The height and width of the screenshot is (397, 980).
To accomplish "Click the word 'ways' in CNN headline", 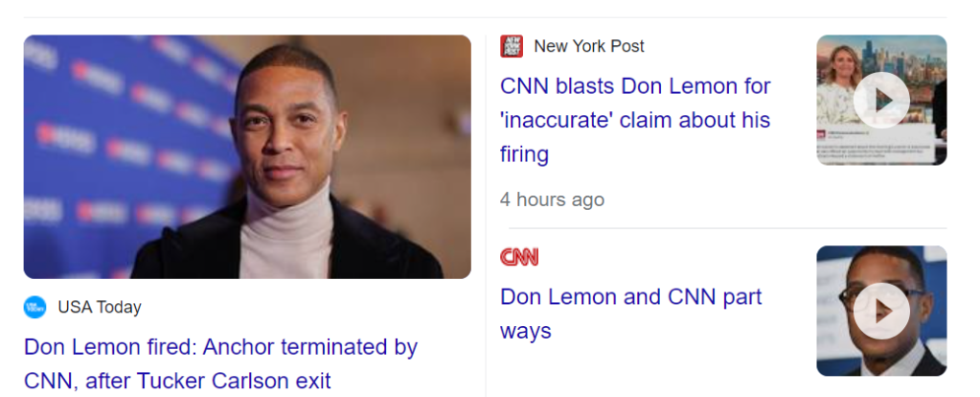I will (x=526, y=332).
